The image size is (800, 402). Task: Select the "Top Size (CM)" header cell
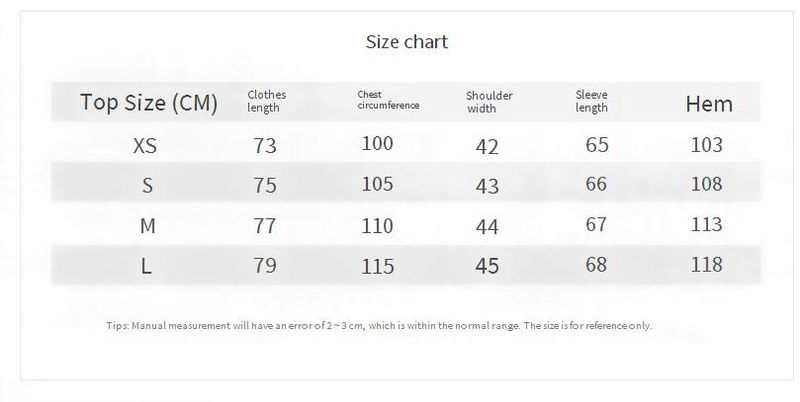coord(148,102)
